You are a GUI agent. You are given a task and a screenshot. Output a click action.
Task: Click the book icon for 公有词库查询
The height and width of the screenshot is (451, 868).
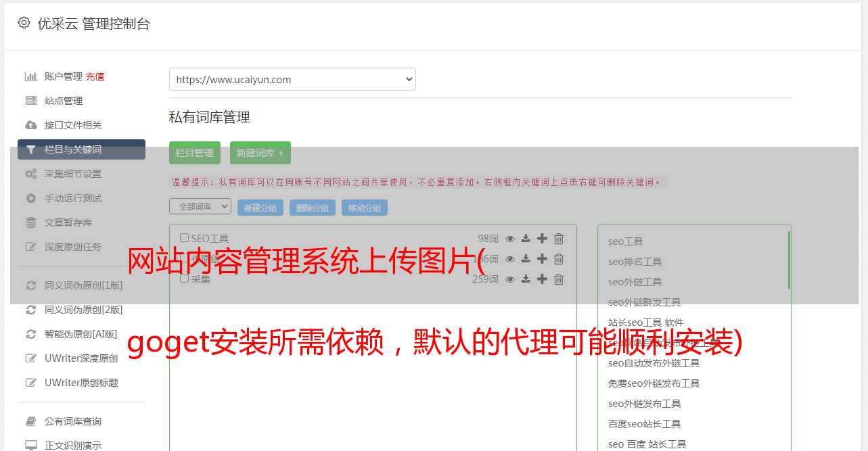point(31,421)
